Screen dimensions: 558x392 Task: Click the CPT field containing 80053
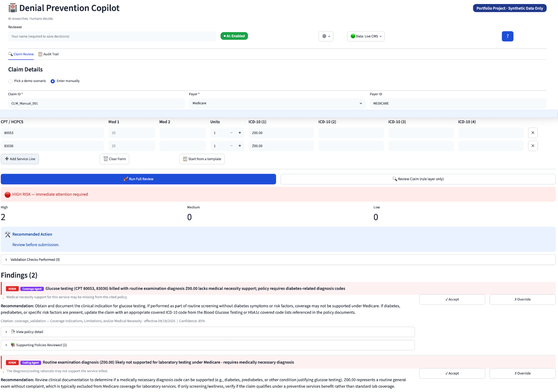pos(53,133)
